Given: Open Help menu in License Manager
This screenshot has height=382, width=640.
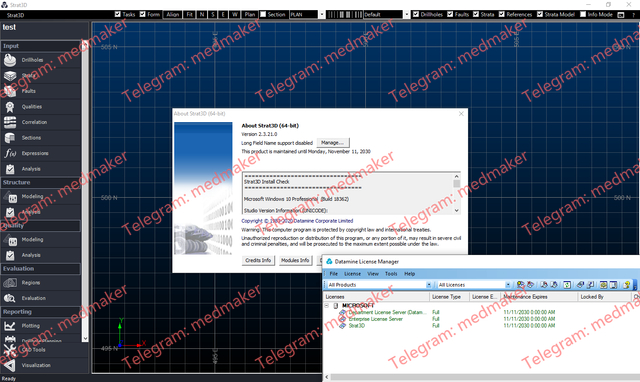Looking at the screenshot, I should pos(409,274).
